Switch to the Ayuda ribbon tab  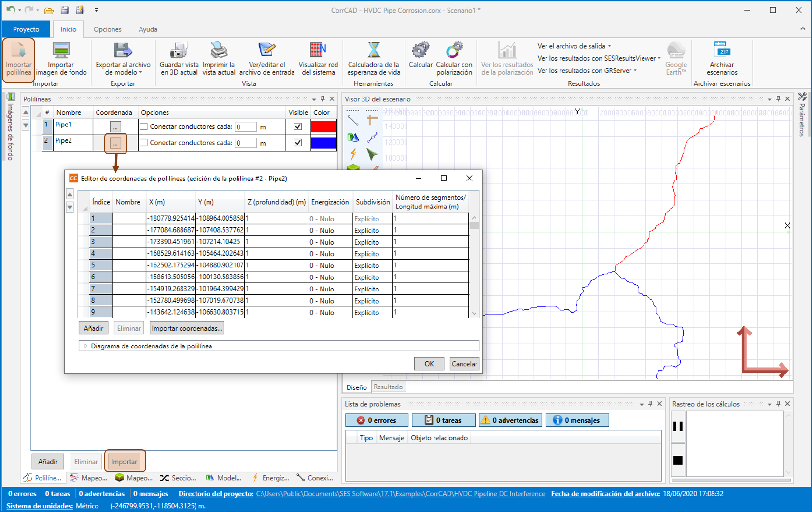(x=148, y=29)
